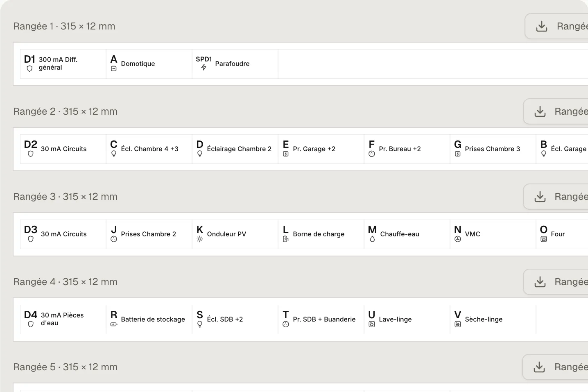Click the outlet icon under letter J
This screenshot has width=588, height=392.
click(114, 239)
